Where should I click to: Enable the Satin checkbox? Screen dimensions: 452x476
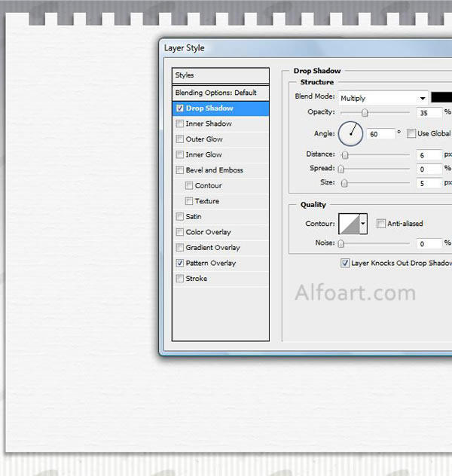coord(180,216)
